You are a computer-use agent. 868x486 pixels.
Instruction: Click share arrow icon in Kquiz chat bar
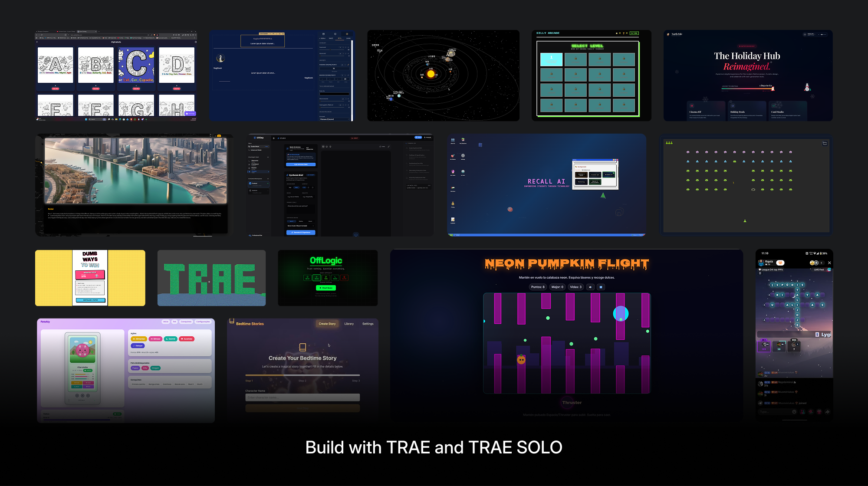click(827, 412)
